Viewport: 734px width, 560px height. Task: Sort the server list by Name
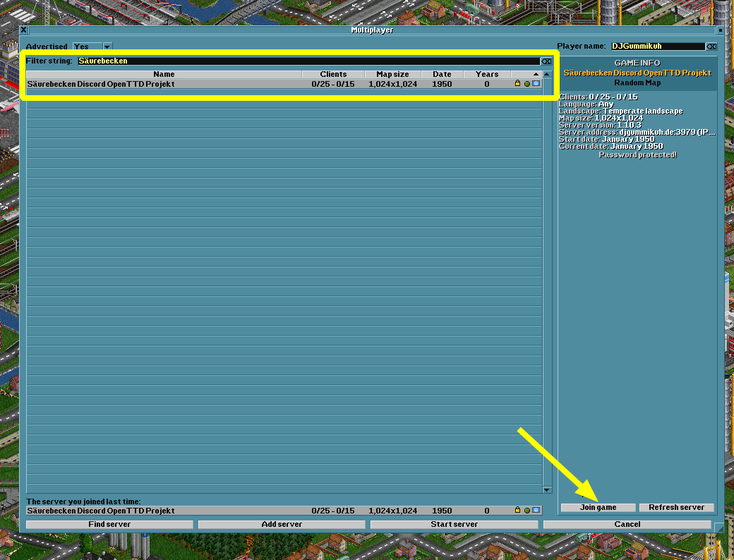(164, 74)
